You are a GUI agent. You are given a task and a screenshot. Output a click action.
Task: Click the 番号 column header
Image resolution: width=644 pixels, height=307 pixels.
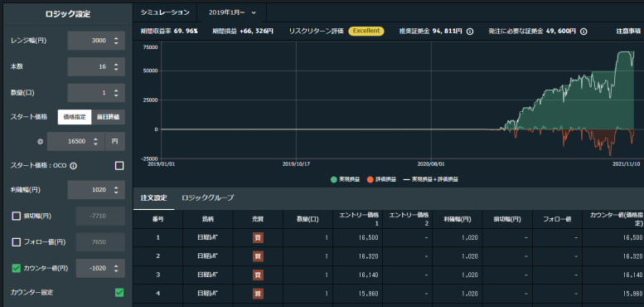point(158,219)
